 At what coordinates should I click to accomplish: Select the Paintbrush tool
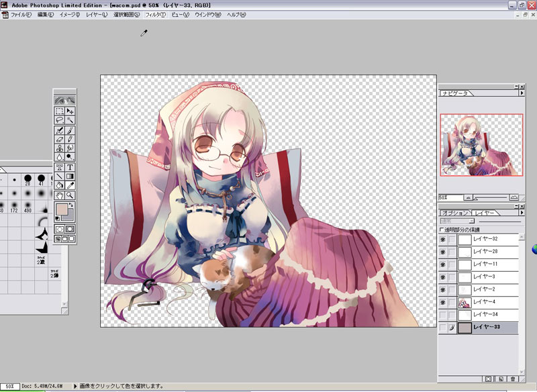click(x=70, y=130)
